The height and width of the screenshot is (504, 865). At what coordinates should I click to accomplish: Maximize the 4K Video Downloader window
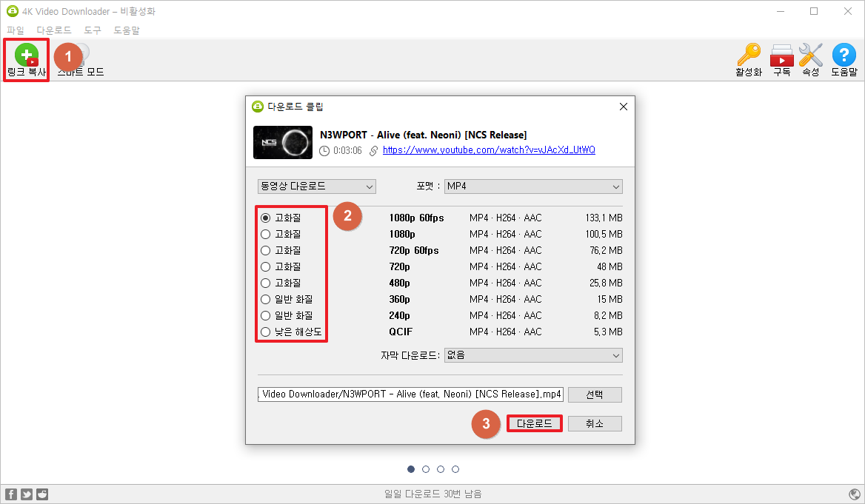click(814, 12)
